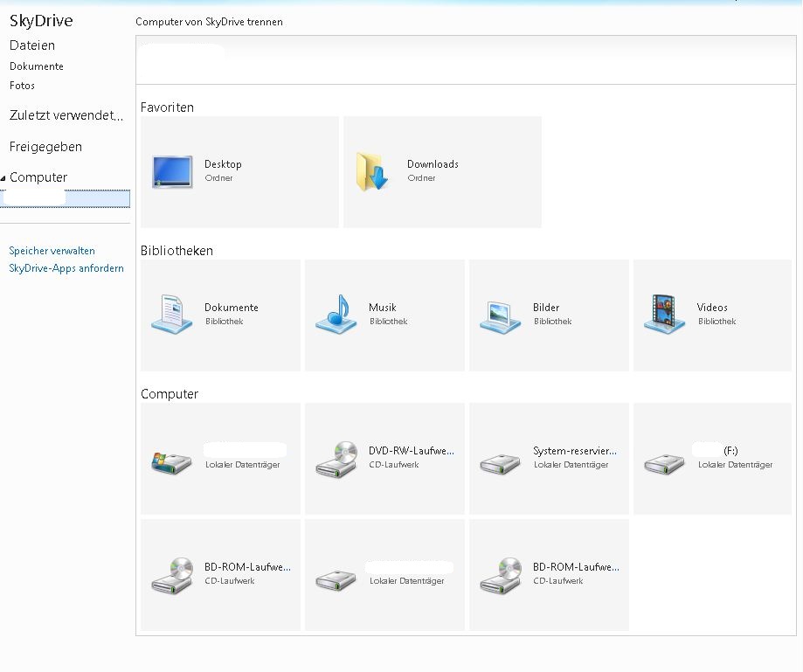Collapse the Computer tree in sidebar

click(3, 178)
